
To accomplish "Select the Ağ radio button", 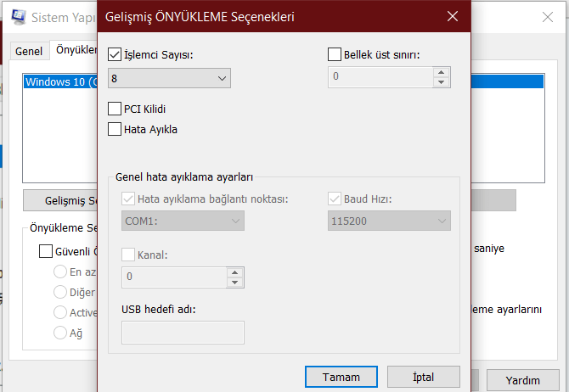I will (x=60, y=333).
